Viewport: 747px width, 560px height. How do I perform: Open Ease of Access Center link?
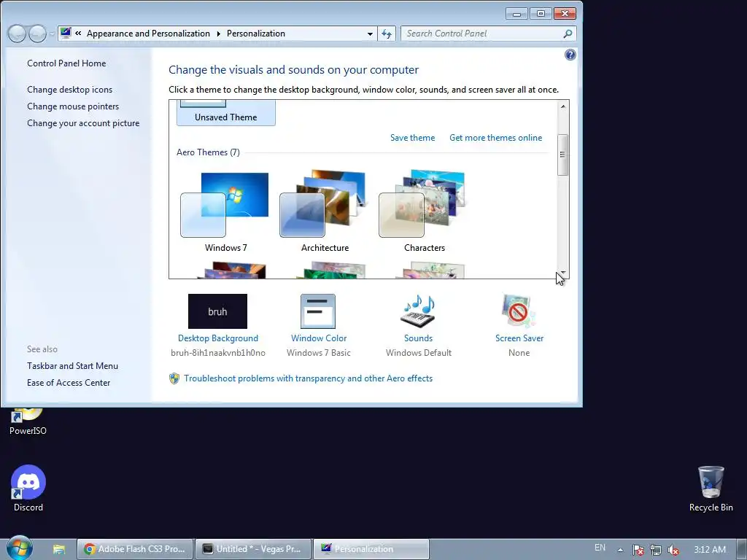(69, 383)
